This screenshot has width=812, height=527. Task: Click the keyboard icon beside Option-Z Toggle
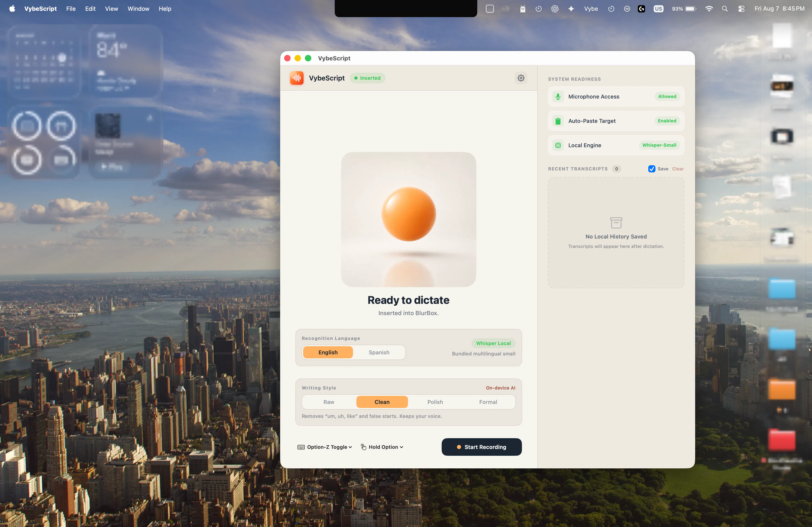(301, 447)
